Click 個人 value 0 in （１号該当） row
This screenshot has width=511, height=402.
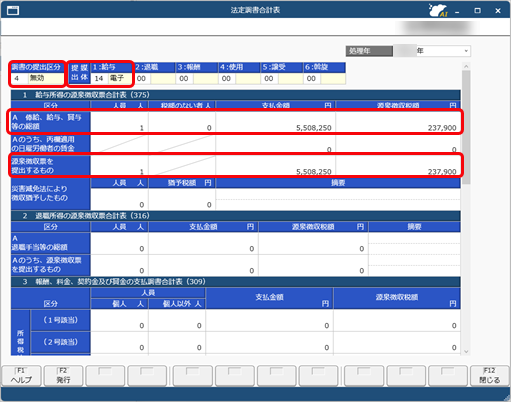click(119, 320)
